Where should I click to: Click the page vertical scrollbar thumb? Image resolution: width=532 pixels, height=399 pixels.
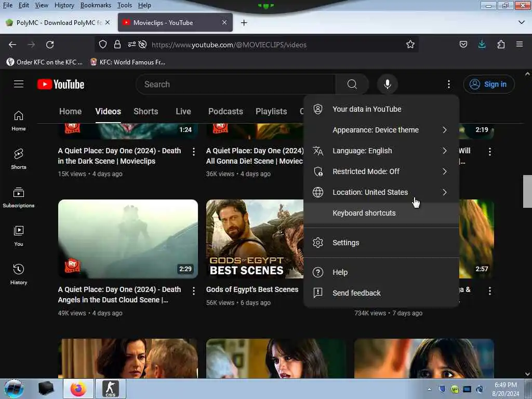click(x=527, y=191)
